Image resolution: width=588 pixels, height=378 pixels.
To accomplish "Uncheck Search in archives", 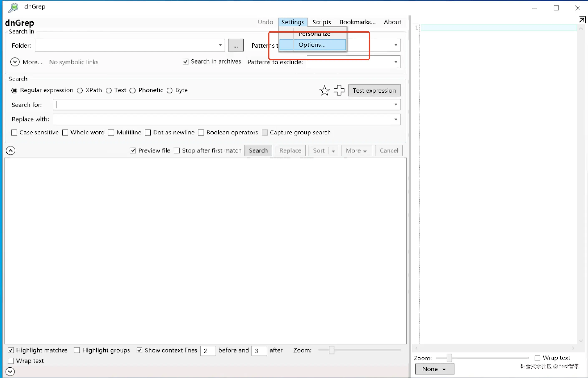I will (186, 61).
